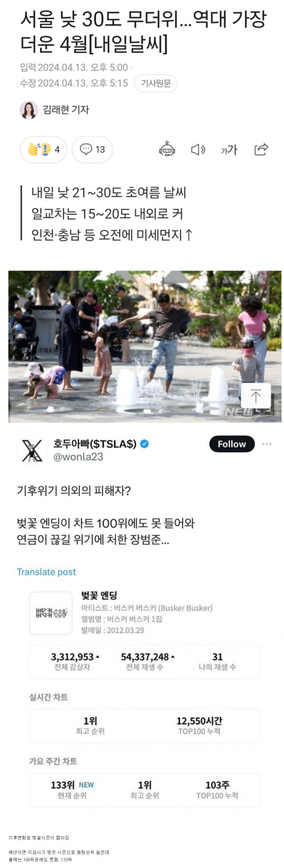Click the text-to-speech speaker icon
This screenshot has width=284, height=868.
(x=198, y=149)
